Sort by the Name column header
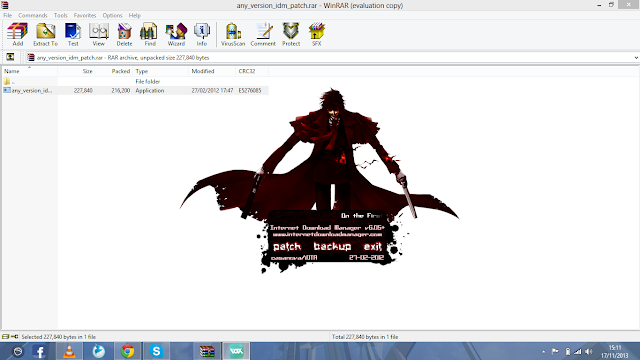 (x=29, y=71)
